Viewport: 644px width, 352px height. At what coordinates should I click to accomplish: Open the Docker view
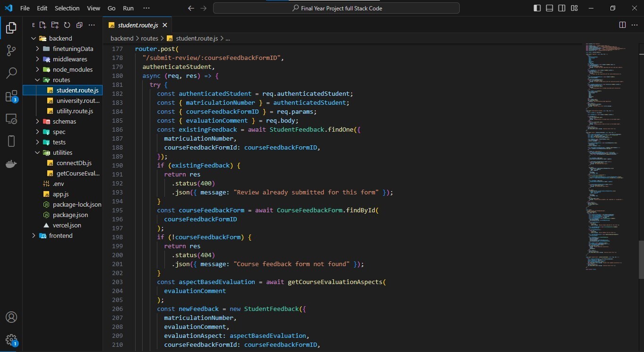pos(11,164)
